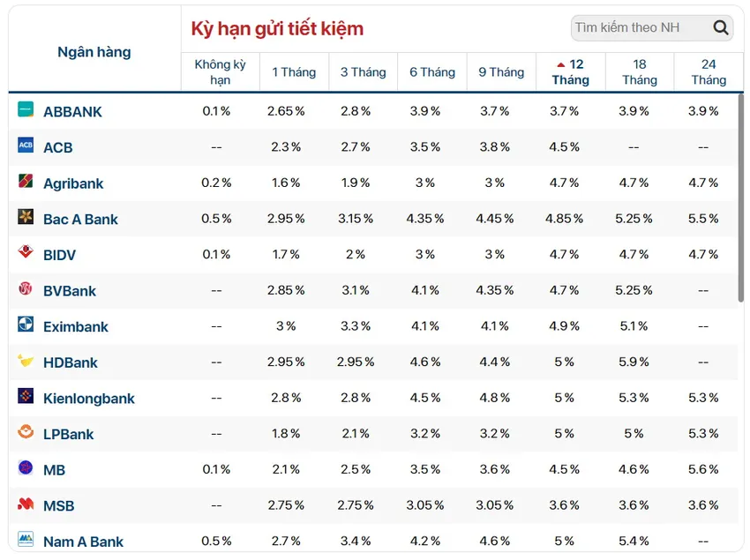Click the HDBank logo icon

pos(26,360)
